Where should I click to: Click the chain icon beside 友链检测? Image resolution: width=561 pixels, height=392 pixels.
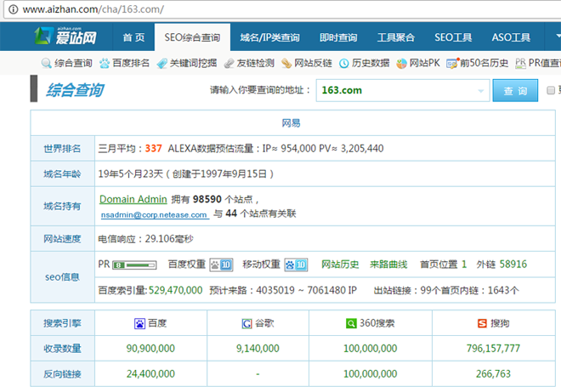tap(229, 64)
